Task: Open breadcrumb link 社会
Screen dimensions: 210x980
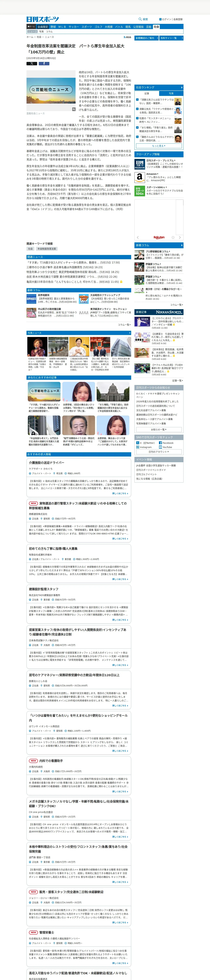Action: pyautogui.click(x=39, y=37)
